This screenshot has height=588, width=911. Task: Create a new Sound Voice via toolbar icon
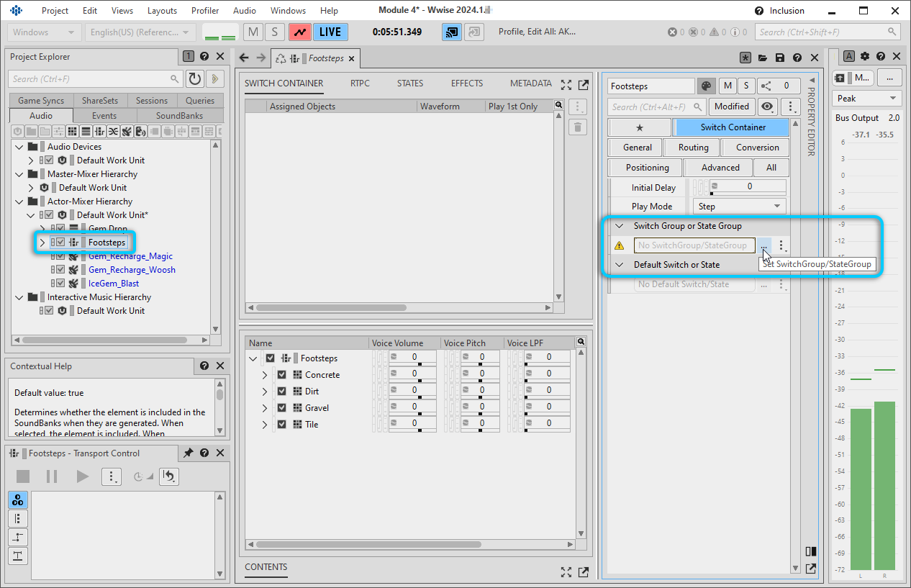pyautogui.click(x=140, y=132)
